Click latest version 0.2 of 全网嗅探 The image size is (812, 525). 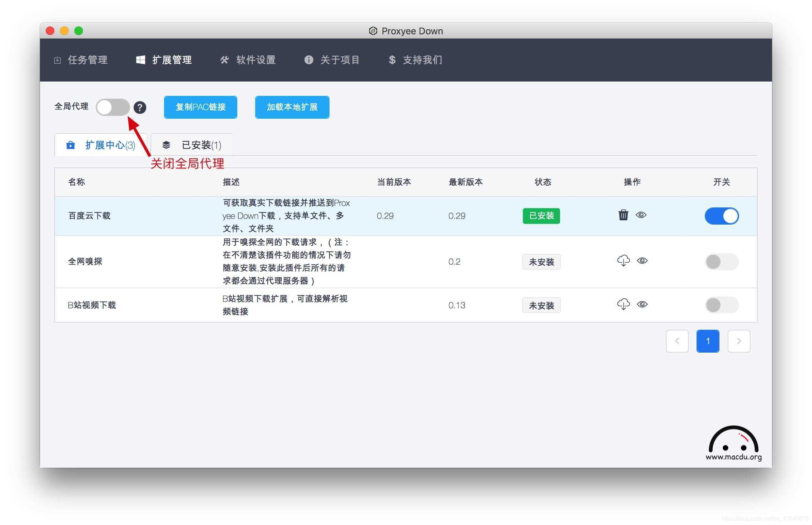tap(454, 262)
